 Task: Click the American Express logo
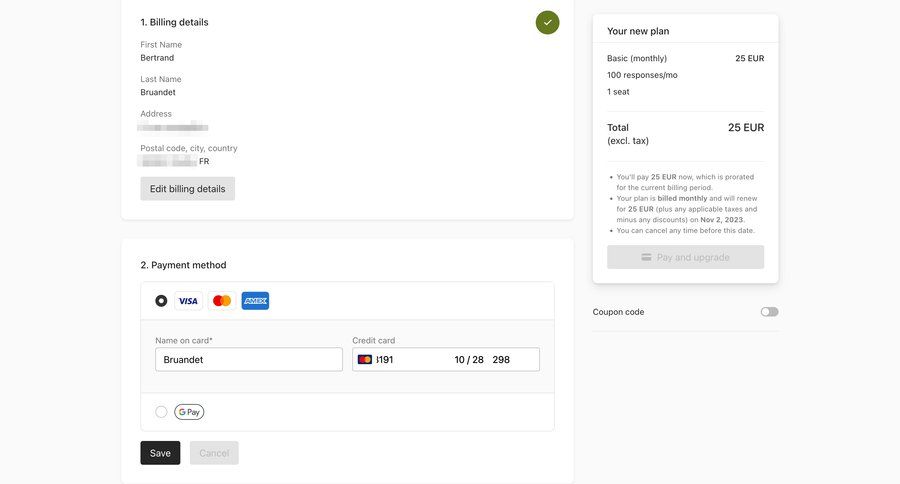pos(255,301)
